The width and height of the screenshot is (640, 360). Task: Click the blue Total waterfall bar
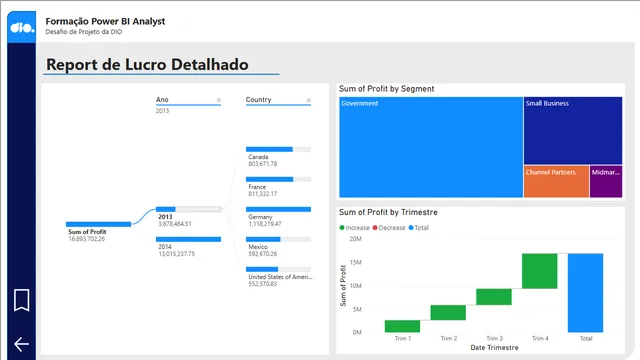tap(585, 293)
